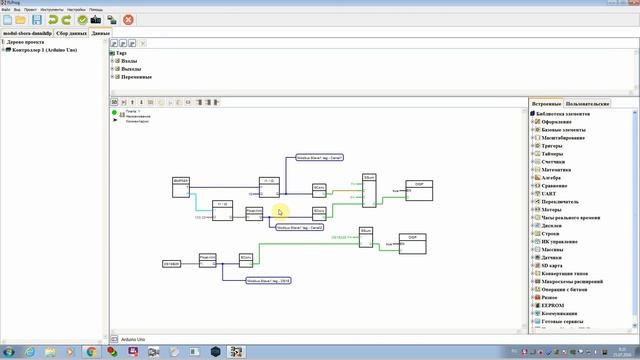
Task: Click the UART category icon
Action: (x=538, y=193)
